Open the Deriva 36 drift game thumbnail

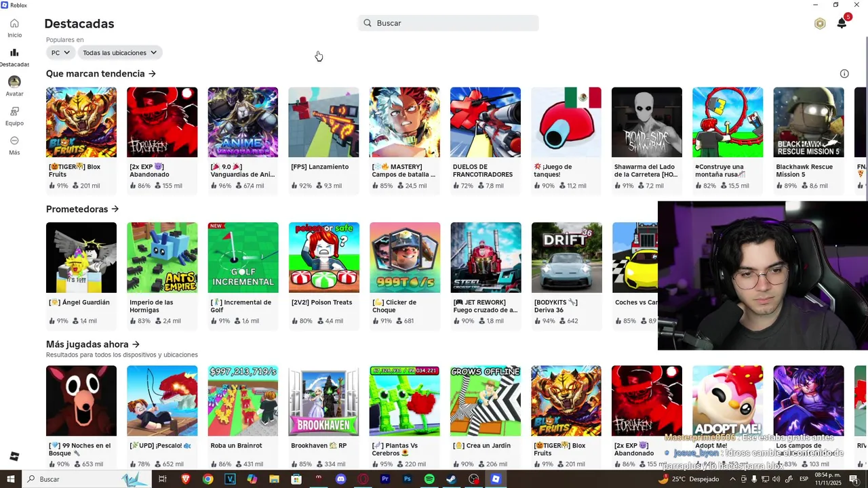(567, 258)
